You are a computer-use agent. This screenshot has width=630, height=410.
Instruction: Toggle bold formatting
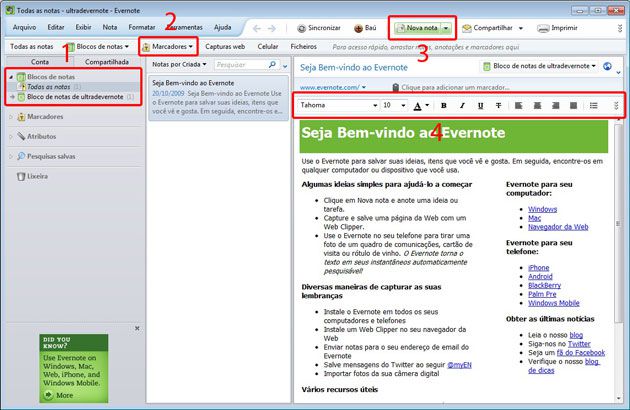pyautogui.click(x=444, y=105)
